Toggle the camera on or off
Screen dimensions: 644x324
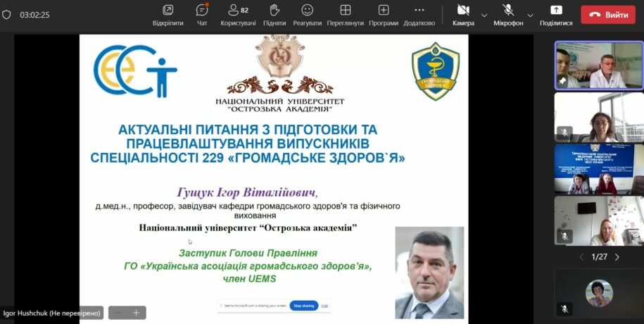463,14
